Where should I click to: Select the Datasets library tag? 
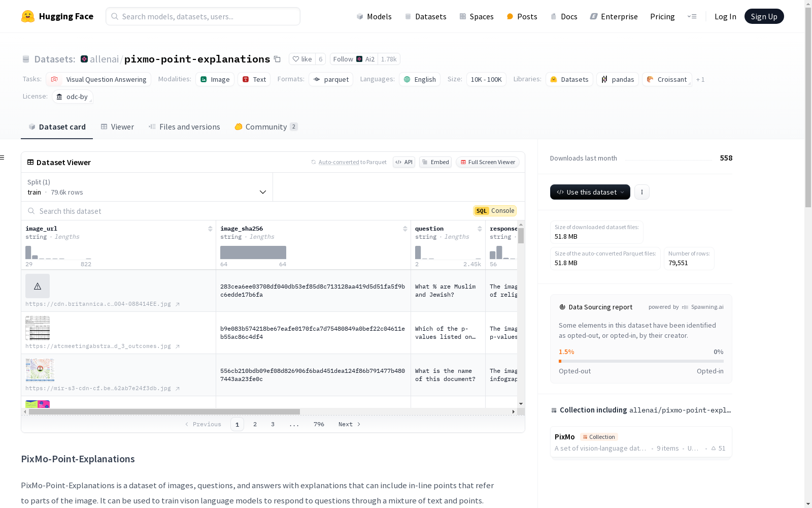tap(569, 79)
